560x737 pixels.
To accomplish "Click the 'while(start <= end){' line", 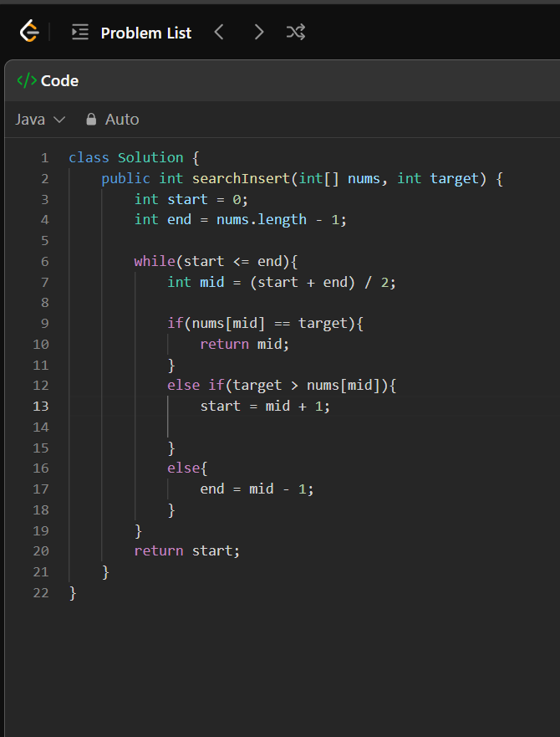I will (216, 261).
